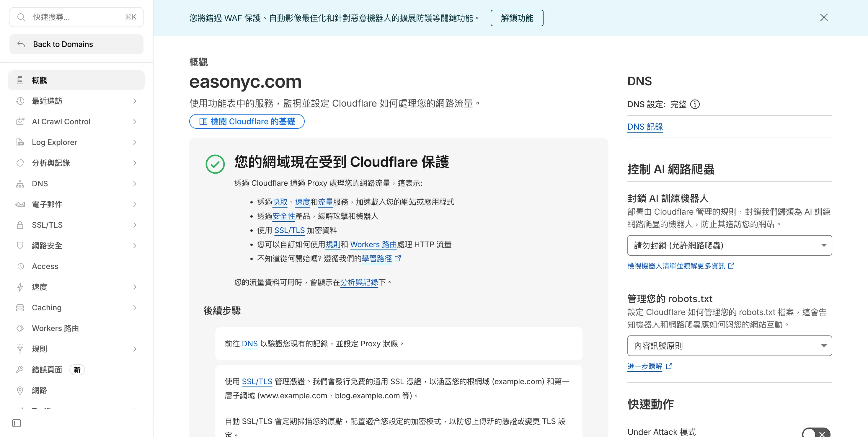The width and height of the screenshot is (868, 437).
Task: Open the 內容訊號原則 robots.txt dropdown
Action: (x=729, y=346)
